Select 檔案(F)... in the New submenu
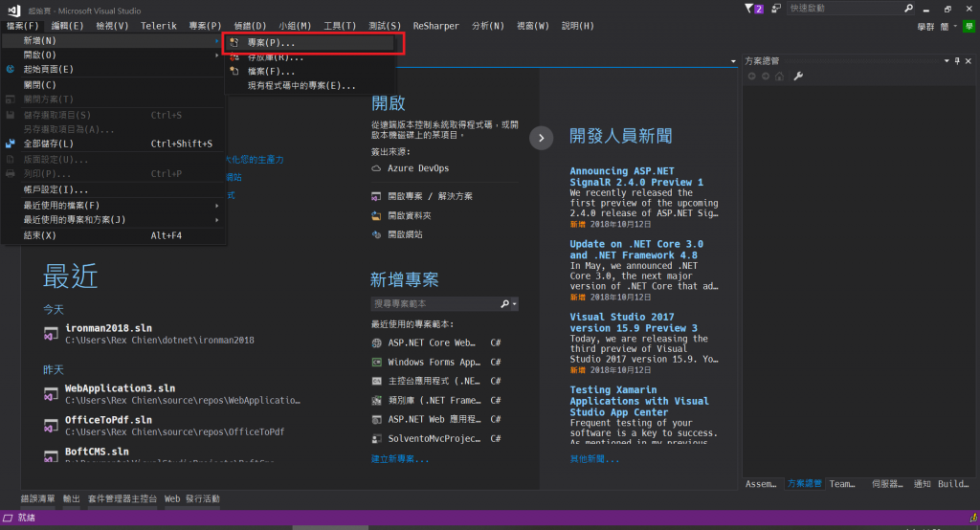The width and height of the screenshot is (980, 530). (310, 71)
